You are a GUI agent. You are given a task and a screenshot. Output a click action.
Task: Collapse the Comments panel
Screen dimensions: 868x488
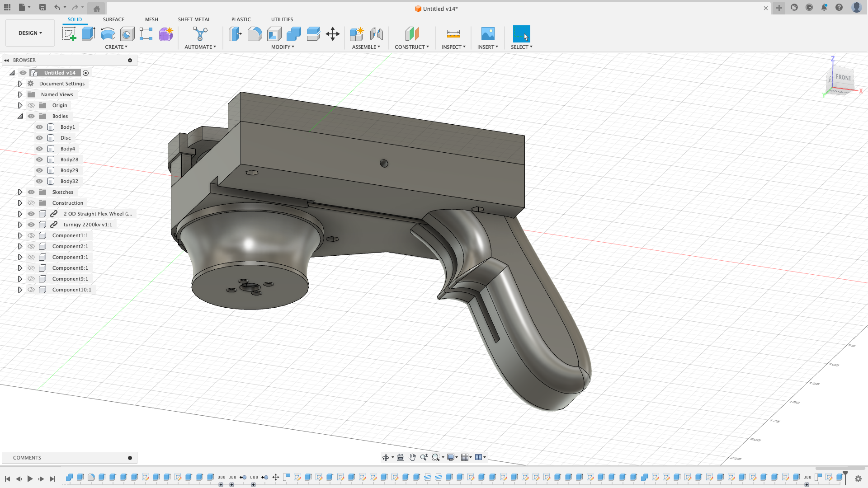pyautogui.click(x=130, y=458)
